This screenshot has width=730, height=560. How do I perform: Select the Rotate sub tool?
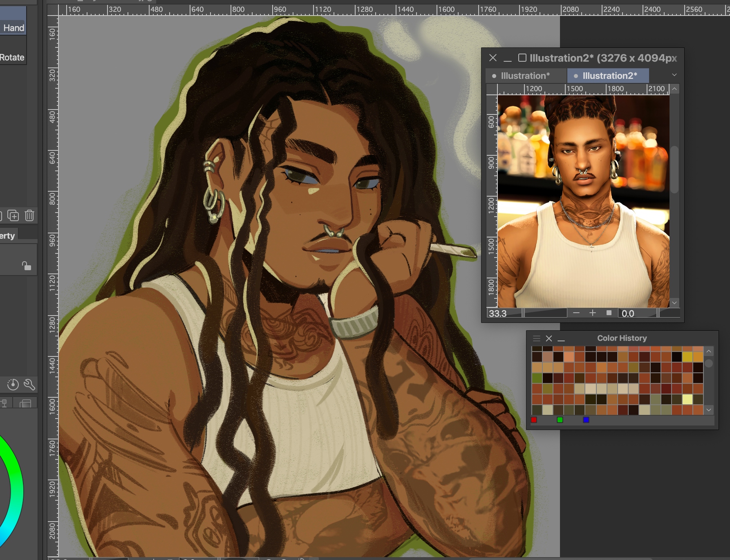12,57
